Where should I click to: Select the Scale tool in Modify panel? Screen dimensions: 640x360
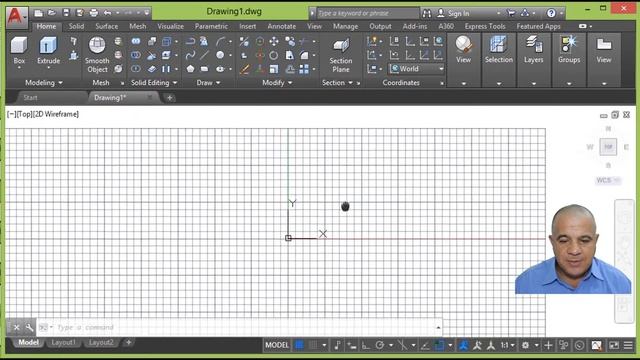point(274,69)
